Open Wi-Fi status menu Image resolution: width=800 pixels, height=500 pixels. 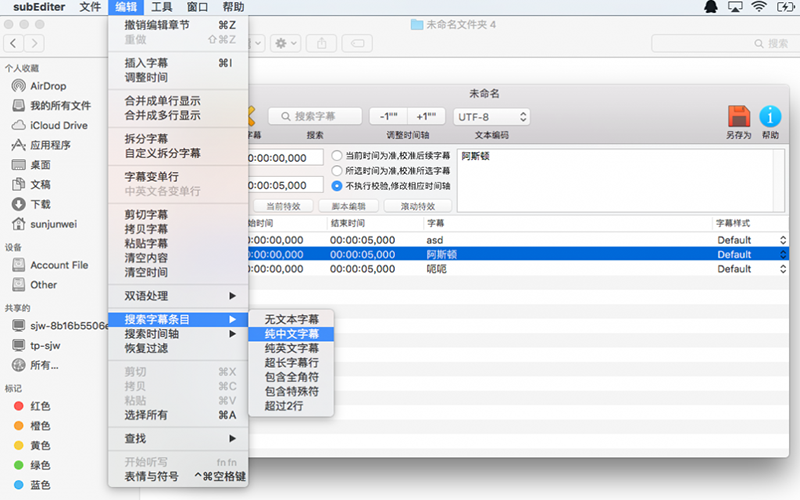(759, 7)
